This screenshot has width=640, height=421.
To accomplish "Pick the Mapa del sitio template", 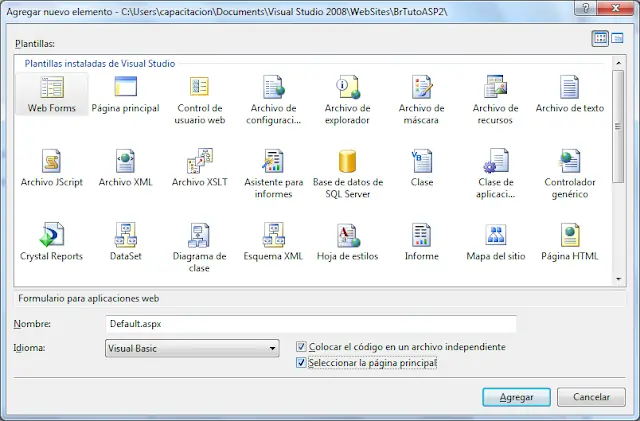I will (x=496, y=242).
